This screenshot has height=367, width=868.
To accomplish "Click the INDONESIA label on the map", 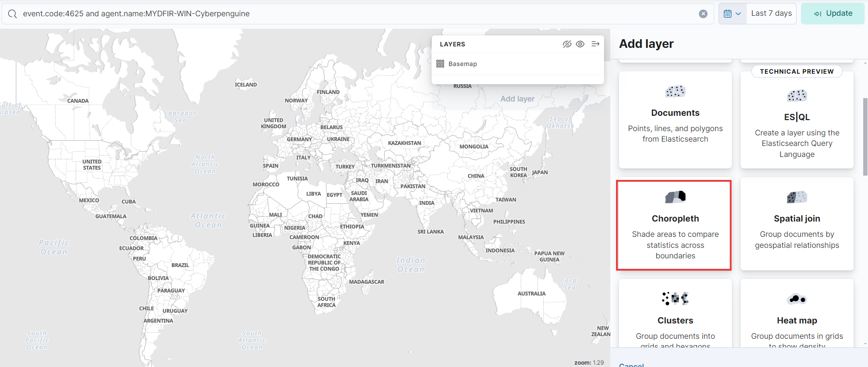I will [x=500, y=251].
